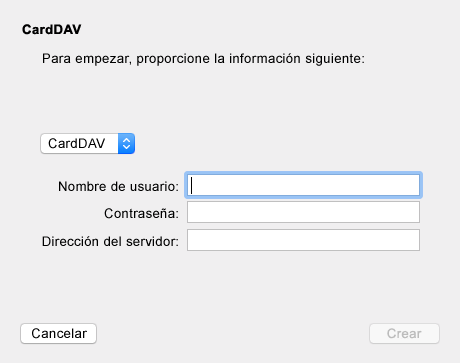Click the blinking text cursor in username field
This screenshot has width=460, height=363.
pos(191,185)
